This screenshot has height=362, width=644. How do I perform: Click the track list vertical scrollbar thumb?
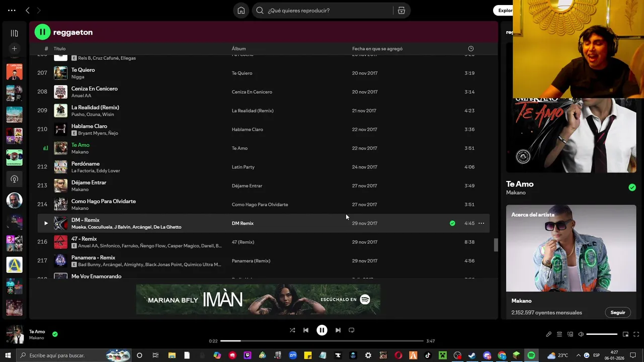coord(496,245)
